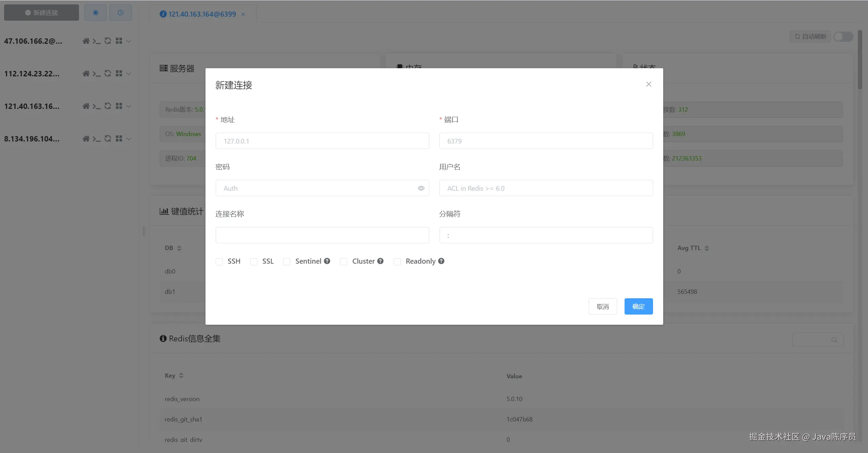
Task: Toggle password visibility eye icon
Action: tap(421, 188)
